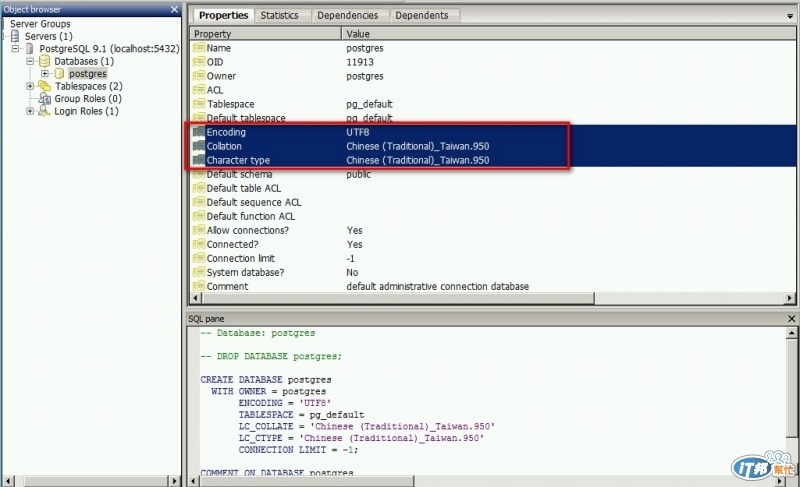Switch to the Properties tab
Viewport: 800px width, 487px height.
coord(223,15)
